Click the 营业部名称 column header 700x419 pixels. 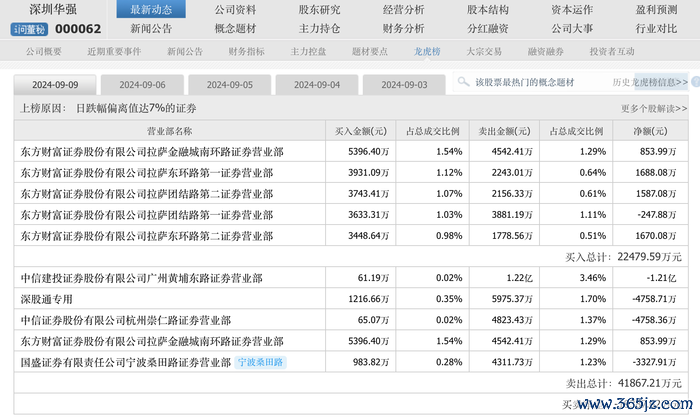[170, 131]
